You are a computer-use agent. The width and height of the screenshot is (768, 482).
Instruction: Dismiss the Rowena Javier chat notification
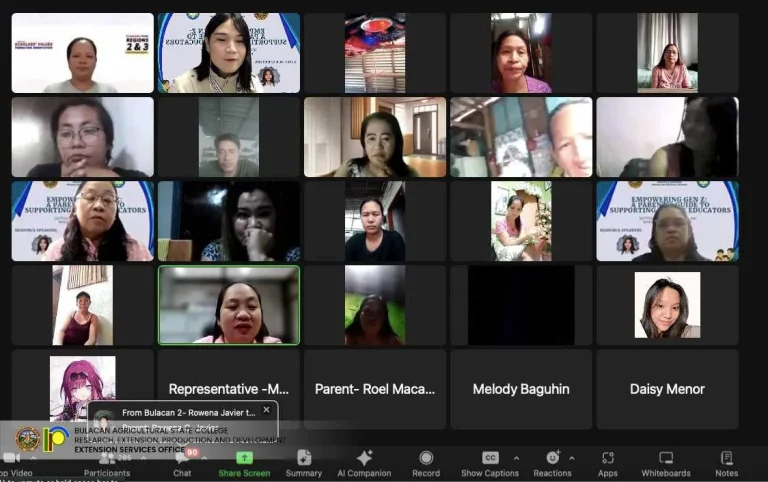coord(266,410)
